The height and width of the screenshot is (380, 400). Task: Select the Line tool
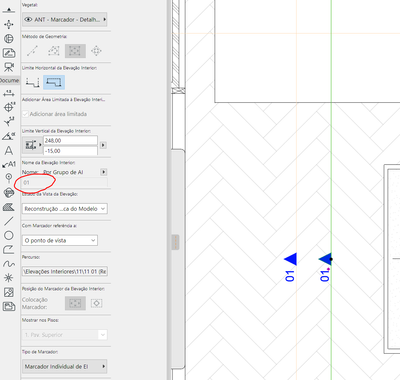[x=9, y=221]
